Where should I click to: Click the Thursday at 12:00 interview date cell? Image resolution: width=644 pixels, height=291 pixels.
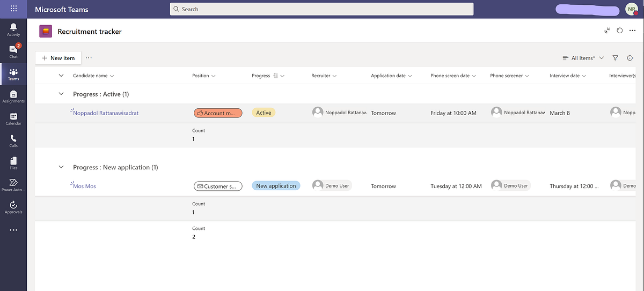[x=574, y=186]
